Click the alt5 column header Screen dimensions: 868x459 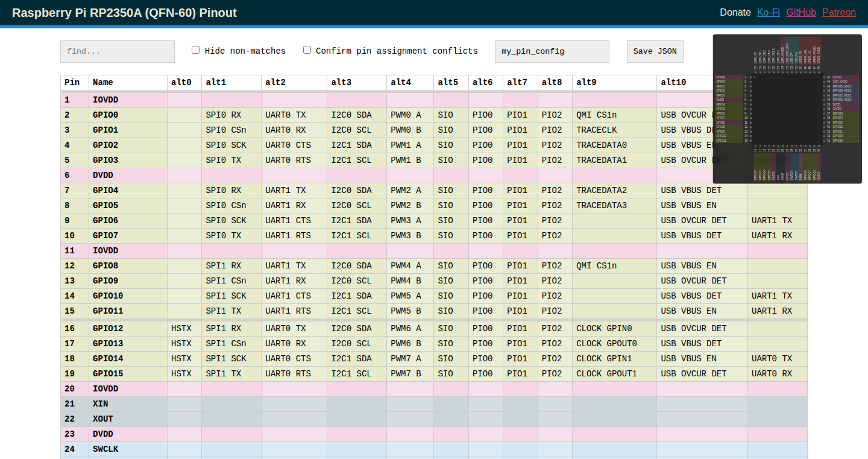(451, 83)
